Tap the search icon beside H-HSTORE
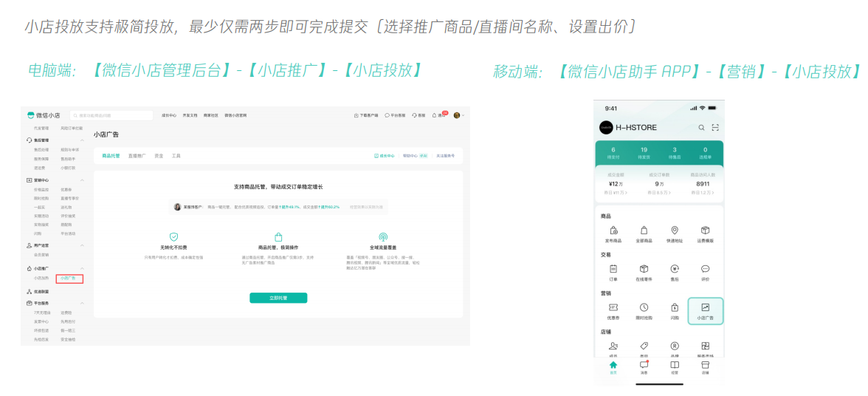868x396 pixels. [701, 127]
